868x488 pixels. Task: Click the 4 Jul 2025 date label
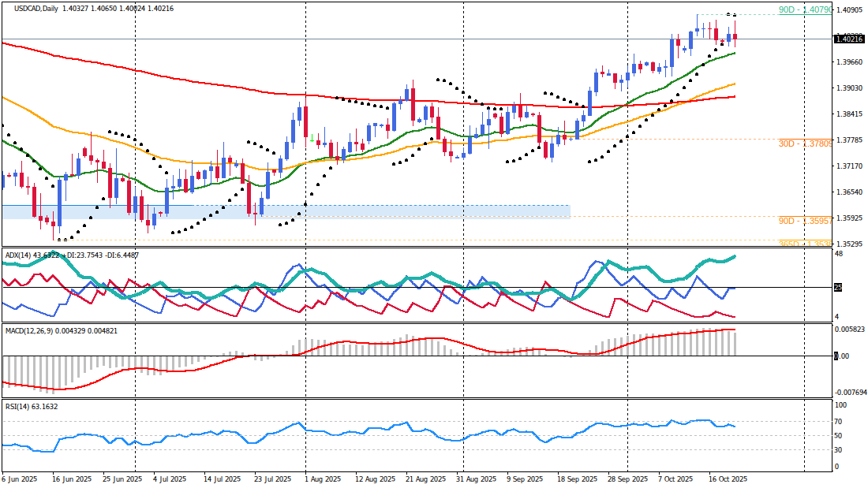click(170, 479)
